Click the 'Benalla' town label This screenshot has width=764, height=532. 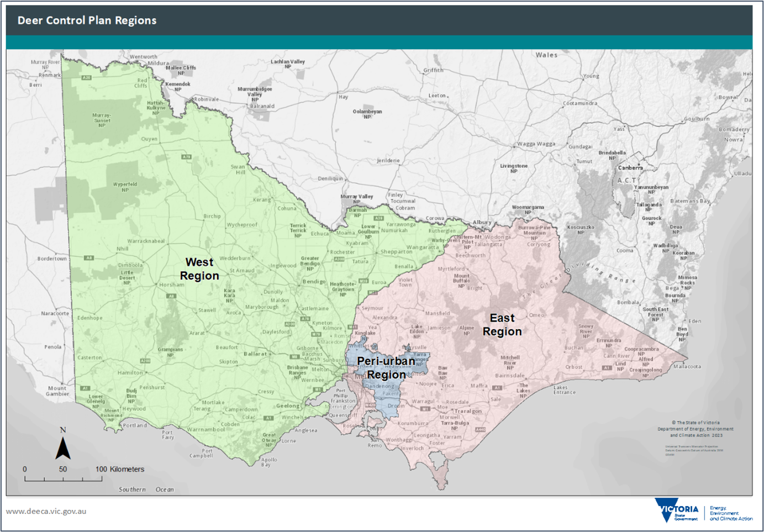point(404,266)
